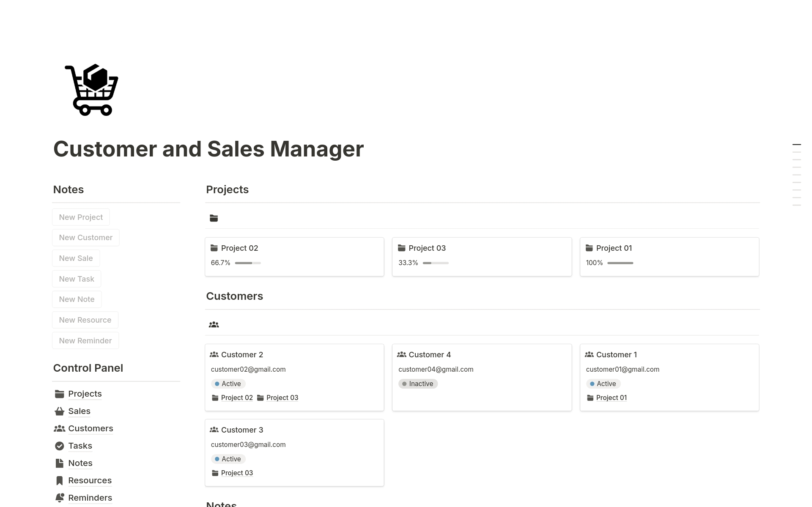Click the document icon beside Notes link

[60, 463]
